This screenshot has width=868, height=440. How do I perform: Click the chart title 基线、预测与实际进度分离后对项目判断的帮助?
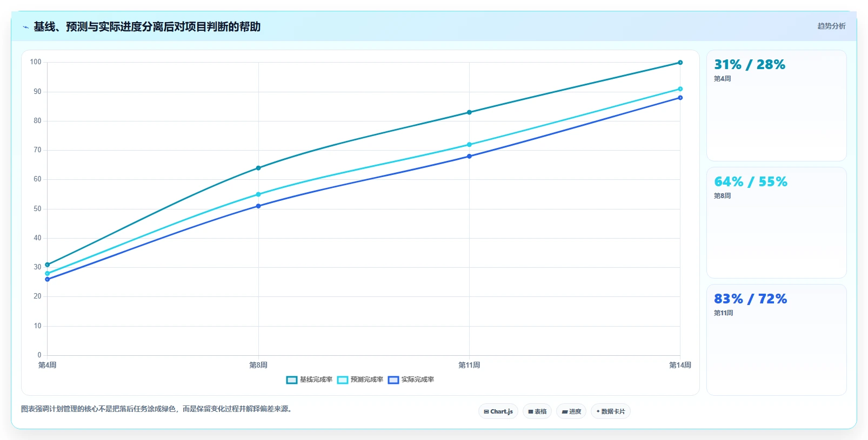tap(147, 26)
